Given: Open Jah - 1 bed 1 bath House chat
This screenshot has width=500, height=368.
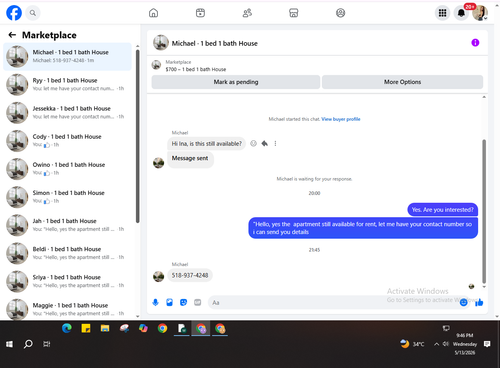Looking at the screenshot, I should coord(67,225).
